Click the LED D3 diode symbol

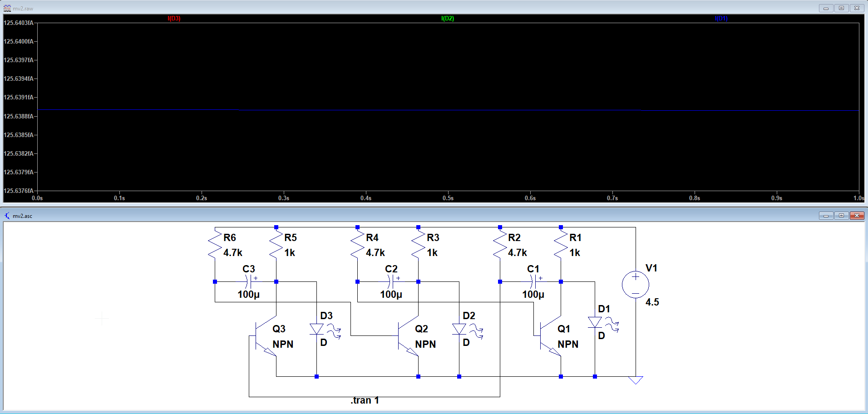[317, 329]
